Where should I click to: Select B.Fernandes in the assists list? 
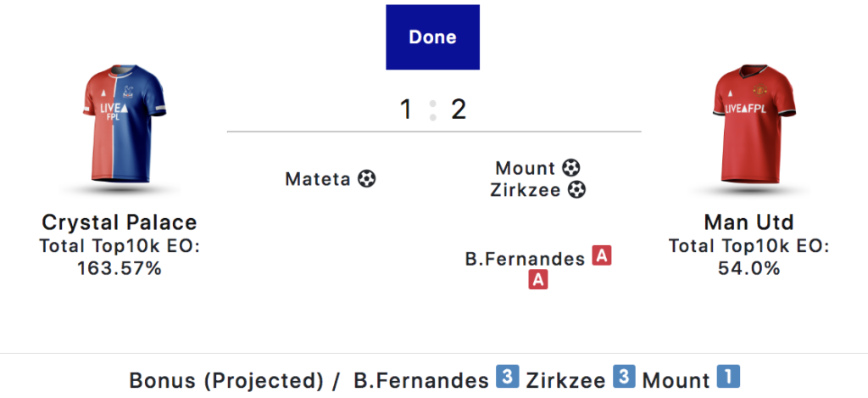(x=525, y=259)
